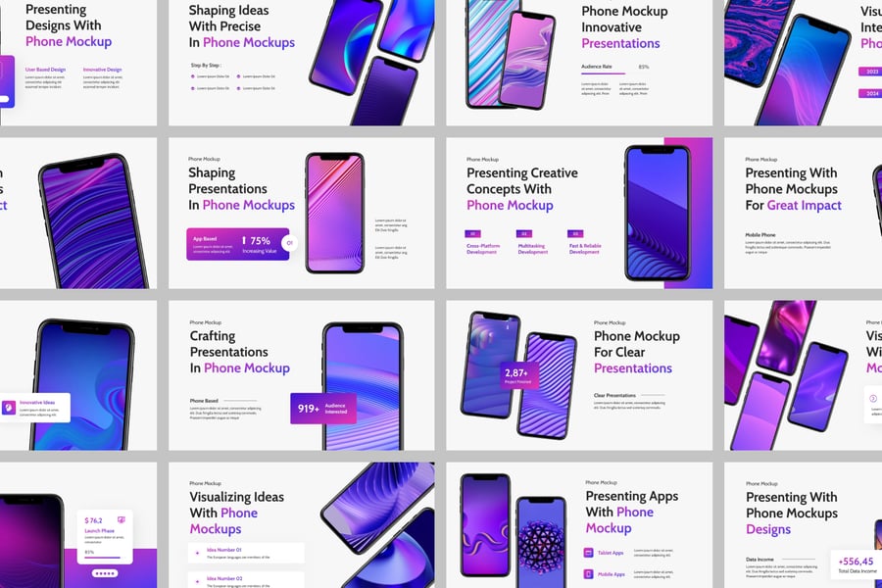Screen dimensions: 882x588
Task: Click the Idea Number 02 bullet icon
Action: tap(197, 581)
